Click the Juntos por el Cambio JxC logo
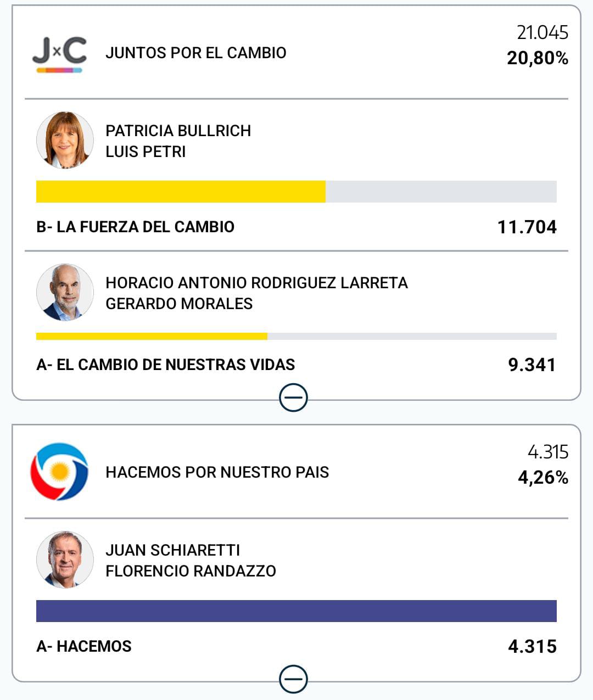The image size is (593, 700). [x=59, y=54]
